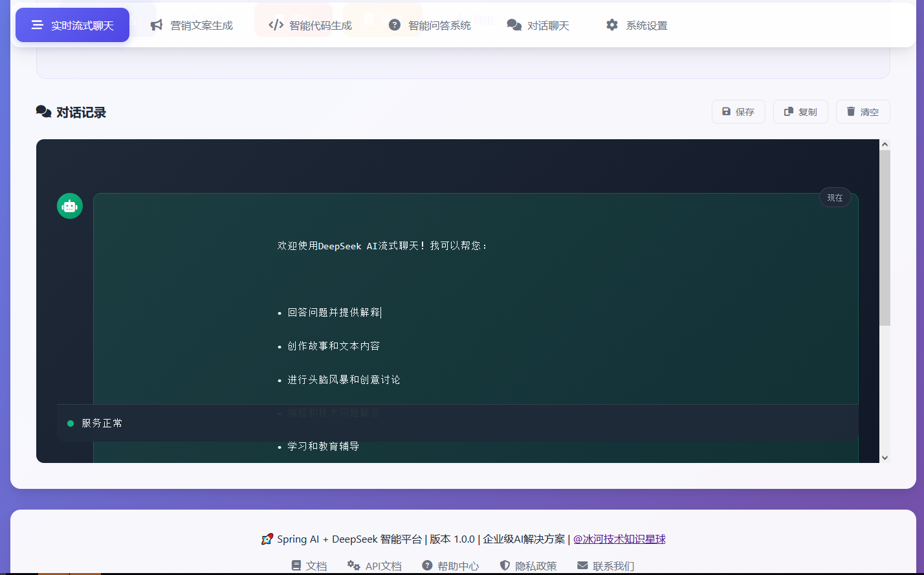Click the question mark icon for 智能问答系统
The height and width of the screenshot is (575, 924).
[x=395, y=25]
